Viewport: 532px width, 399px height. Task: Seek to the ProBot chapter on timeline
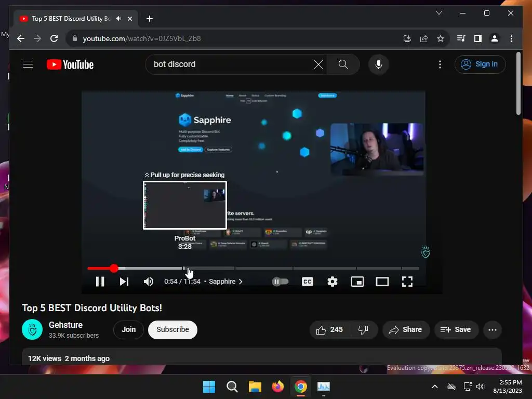click(209, 269)
